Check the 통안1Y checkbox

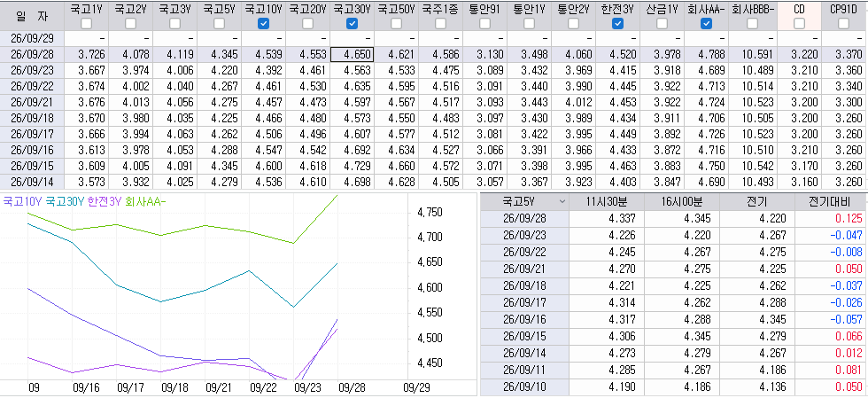pos(530,23)
